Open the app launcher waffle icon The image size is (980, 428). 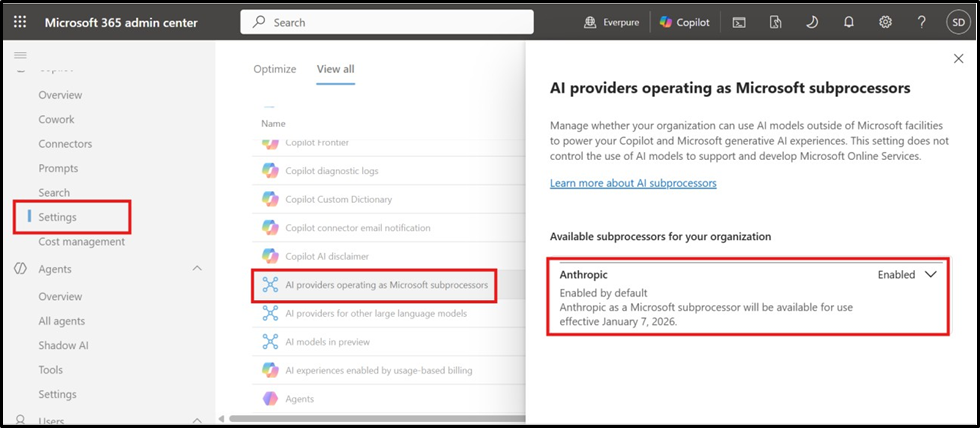[x=20, y=23]
